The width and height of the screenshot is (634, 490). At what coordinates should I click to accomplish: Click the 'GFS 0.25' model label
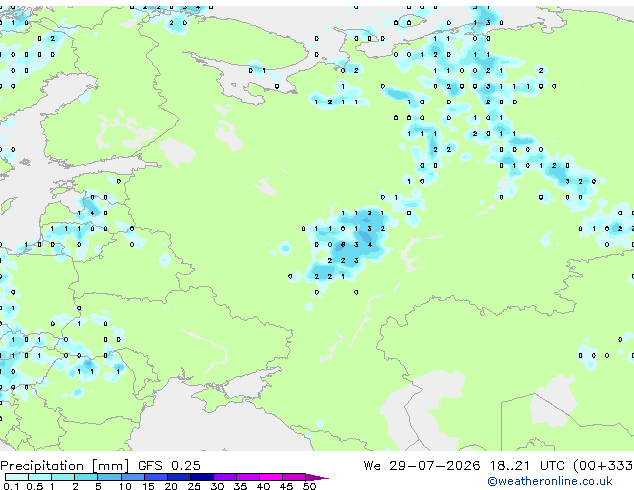pos(169,466)
